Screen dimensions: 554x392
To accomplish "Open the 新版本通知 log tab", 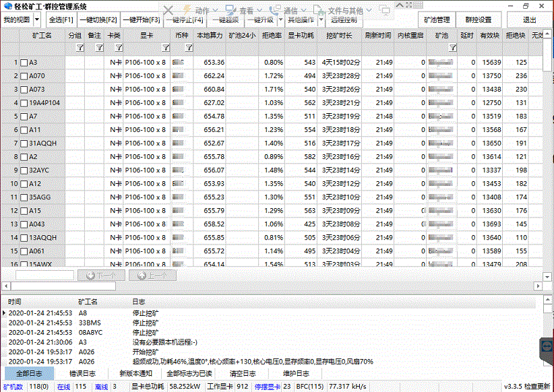I will [135, 373].
